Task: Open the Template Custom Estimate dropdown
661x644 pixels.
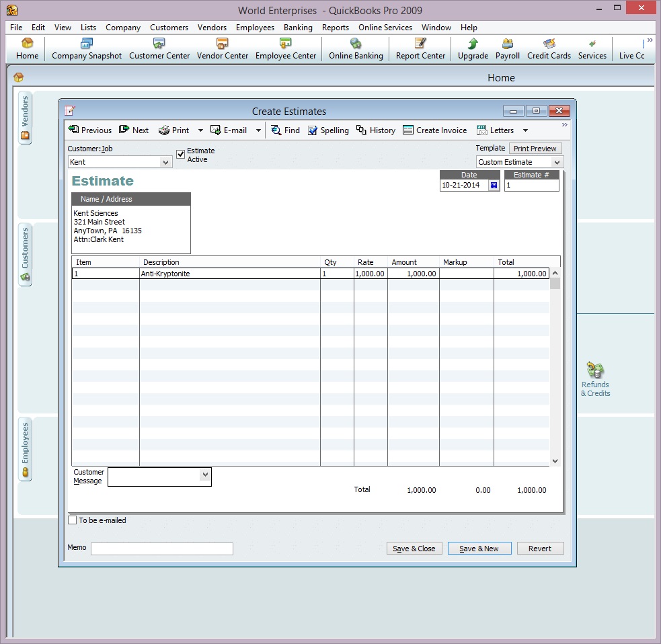Action: click(x=556, y=163)
